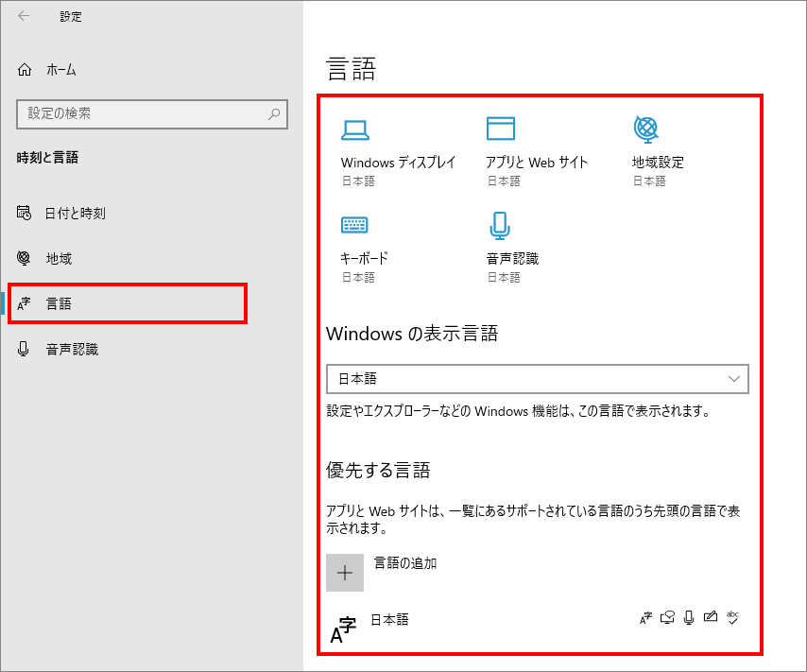Click the Windows ディスプレイ laptop icon

click(355, 129)
